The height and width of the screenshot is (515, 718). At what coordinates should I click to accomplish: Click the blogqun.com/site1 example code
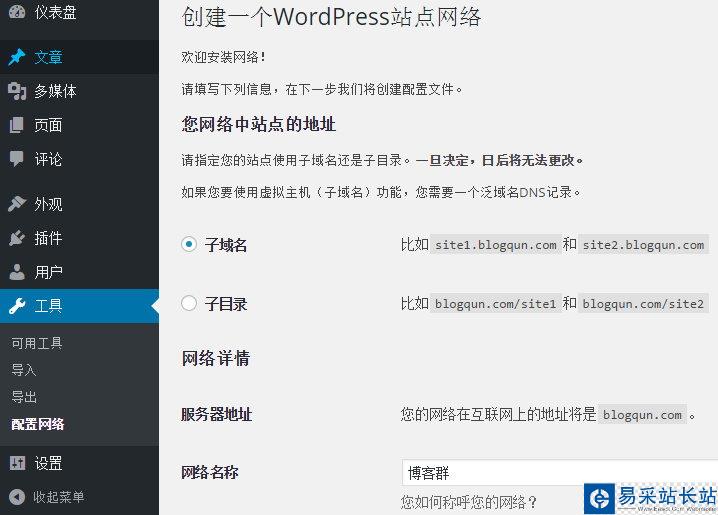[x=495, y=304]
